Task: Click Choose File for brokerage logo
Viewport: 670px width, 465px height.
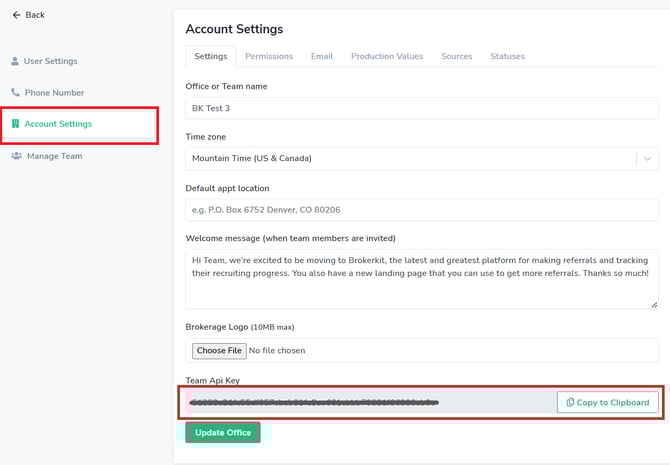Action: point(220,351)
